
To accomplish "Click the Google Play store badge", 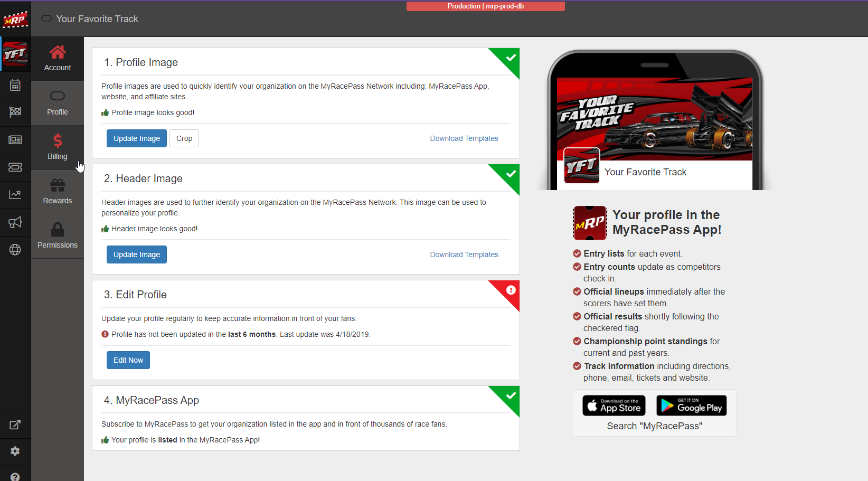I will [x=691, y=405].
